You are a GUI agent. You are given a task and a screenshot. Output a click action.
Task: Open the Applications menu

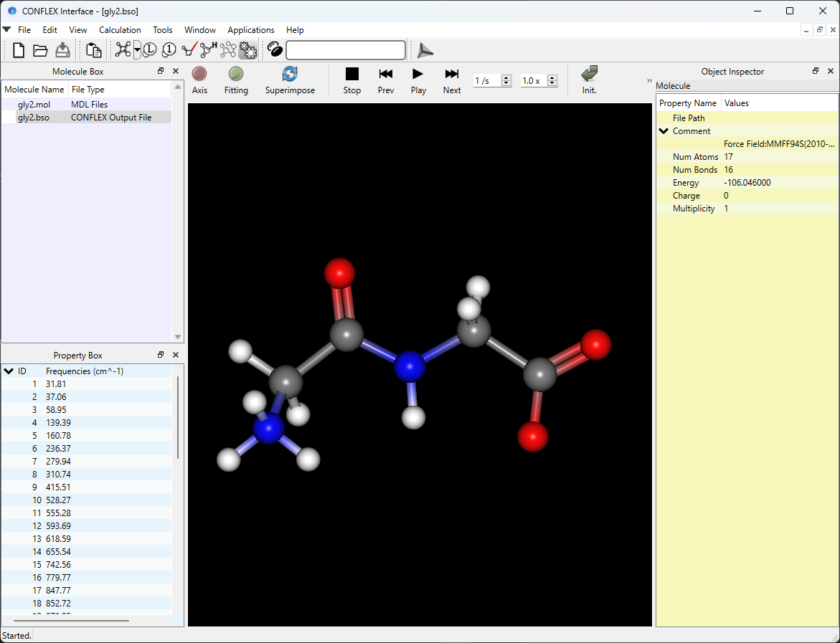tap(250, 30)
